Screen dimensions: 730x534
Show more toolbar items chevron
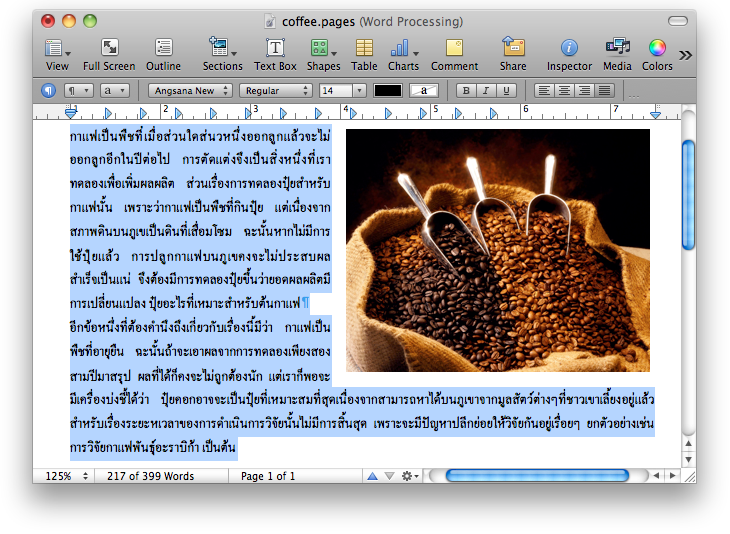[x=685, y=55]
